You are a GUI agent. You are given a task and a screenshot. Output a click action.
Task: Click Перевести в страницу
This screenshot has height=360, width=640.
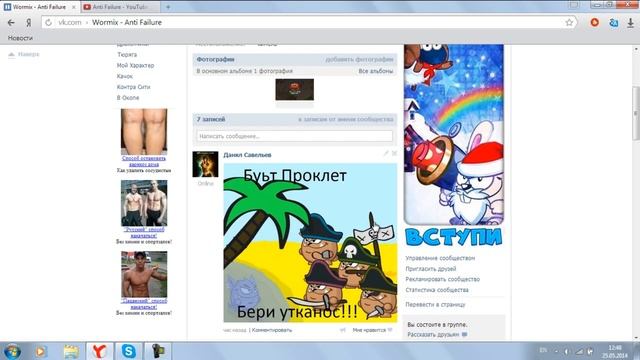(435, 304)
